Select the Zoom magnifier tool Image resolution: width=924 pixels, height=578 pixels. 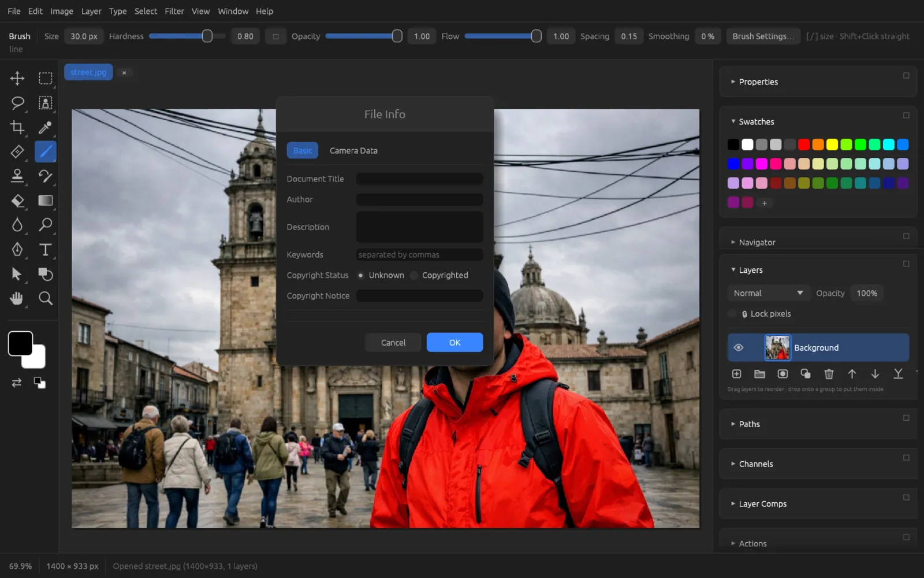(46, 298)
